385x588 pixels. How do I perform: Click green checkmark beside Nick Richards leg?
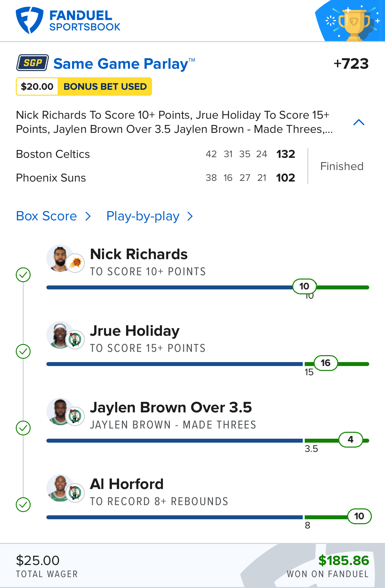23,275
